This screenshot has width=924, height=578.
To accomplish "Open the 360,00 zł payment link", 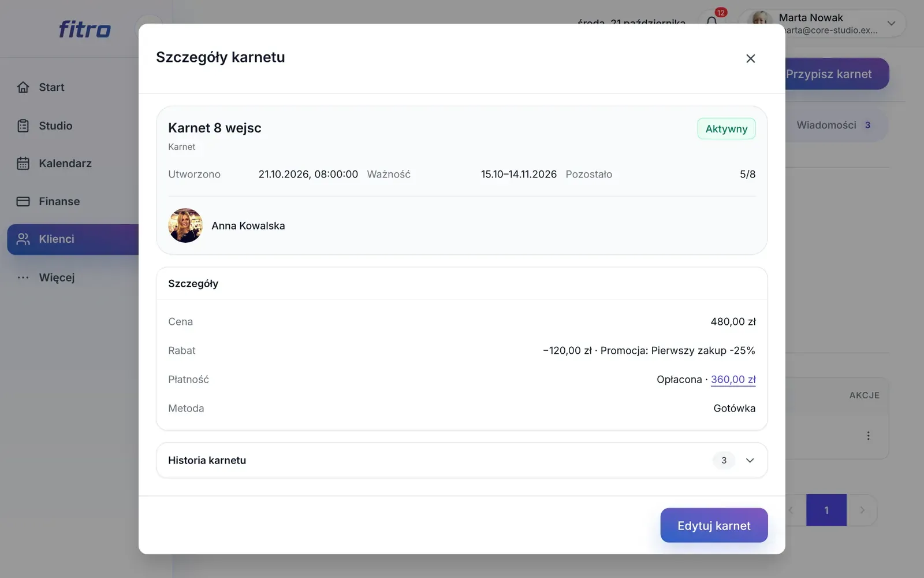I will click(733, 380).
